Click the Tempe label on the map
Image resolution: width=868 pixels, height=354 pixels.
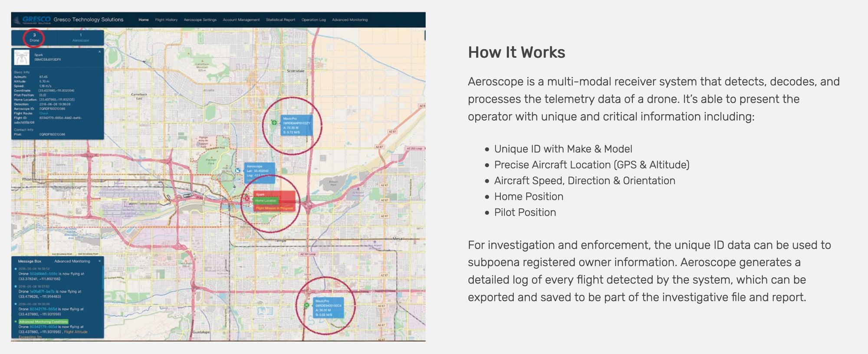click(280, 241)
